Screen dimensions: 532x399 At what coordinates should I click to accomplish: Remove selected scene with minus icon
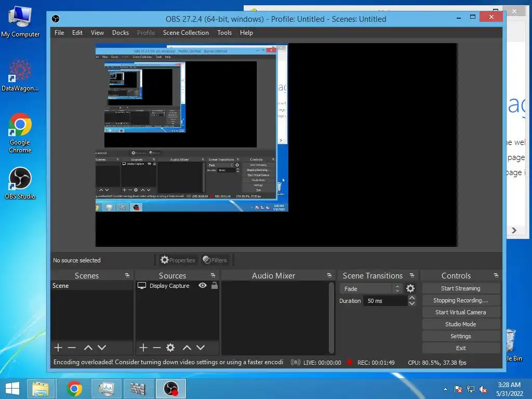[72, 348]
